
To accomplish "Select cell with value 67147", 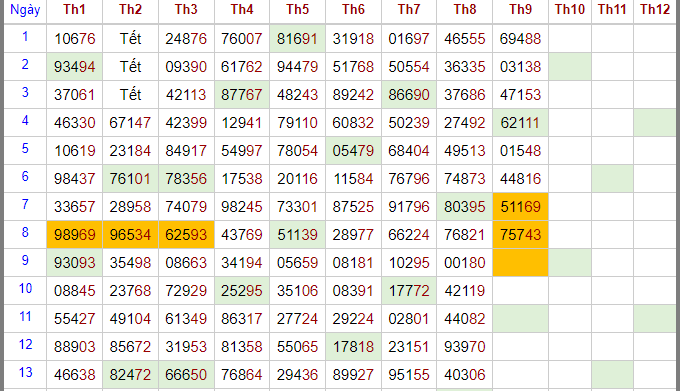I will 130,123.
